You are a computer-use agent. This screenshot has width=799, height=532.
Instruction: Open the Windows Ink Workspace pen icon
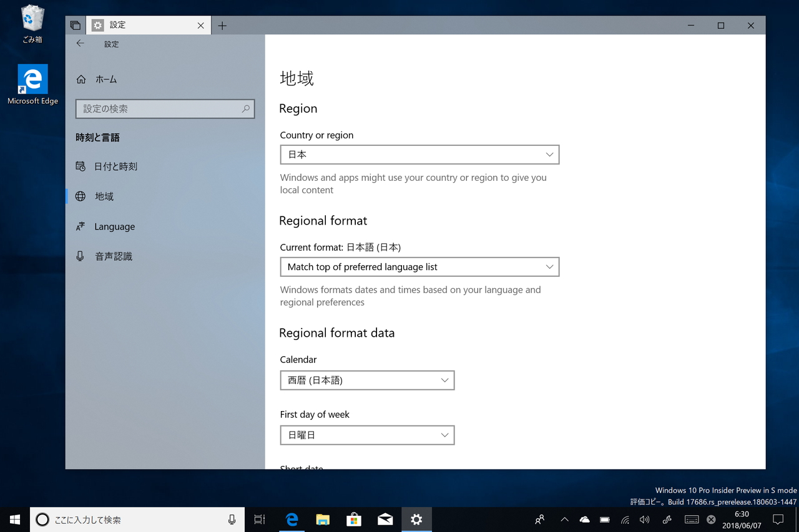click(667, 520)
